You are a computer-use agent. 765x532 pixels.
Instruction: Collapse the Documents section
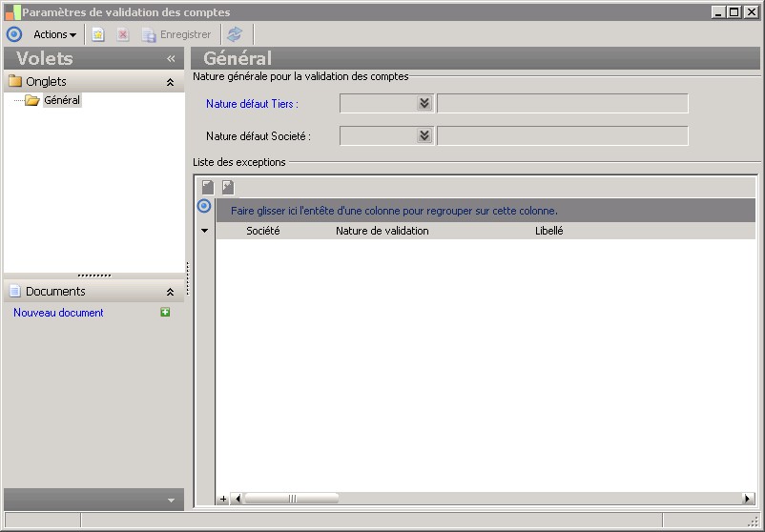pos(171,292)
